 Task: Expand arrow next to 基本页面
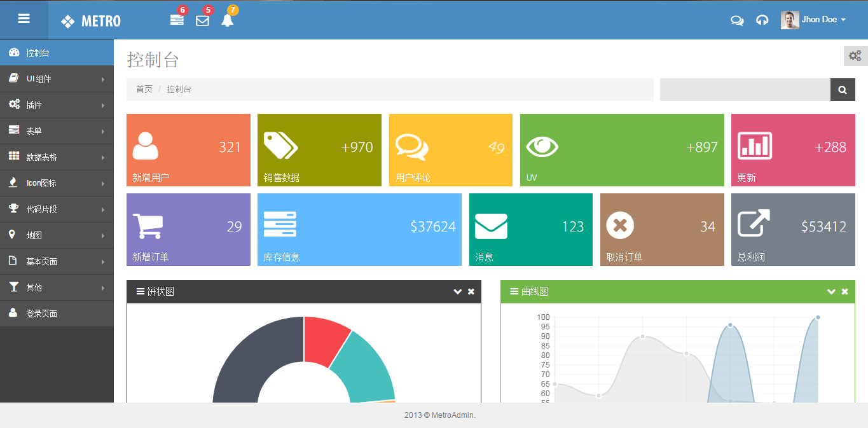102,262
